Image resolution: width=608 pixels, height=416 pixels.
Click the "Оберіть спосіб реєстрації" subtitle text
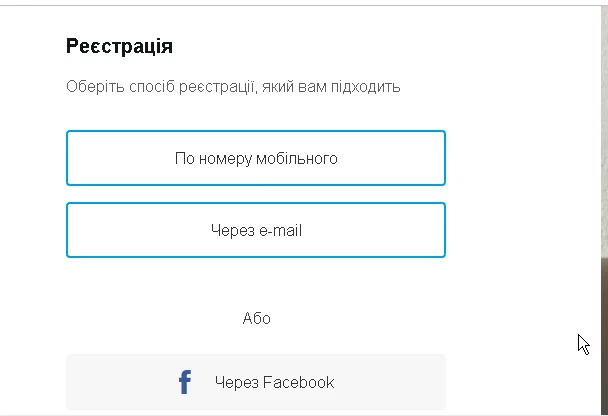pyautogui.click(x=233, y=87)
